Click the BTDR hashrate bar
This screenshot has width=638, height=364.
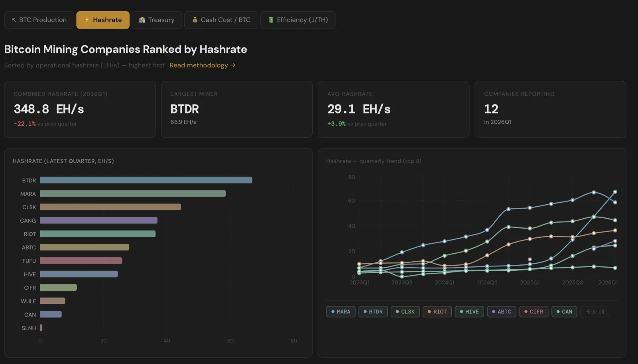pyautogui.click(x=146, y=180)
